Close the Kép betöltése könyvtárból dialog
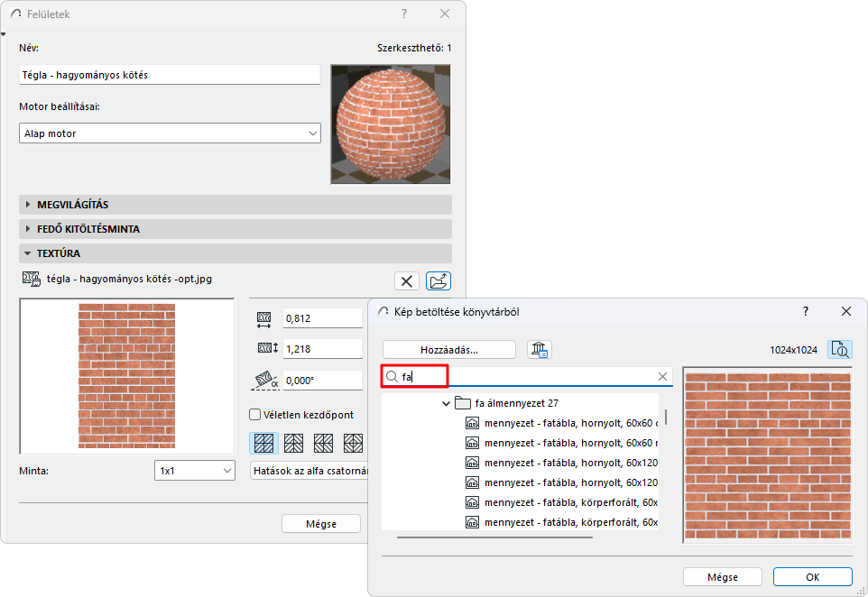The image size is (868, 597). point(845,311)
